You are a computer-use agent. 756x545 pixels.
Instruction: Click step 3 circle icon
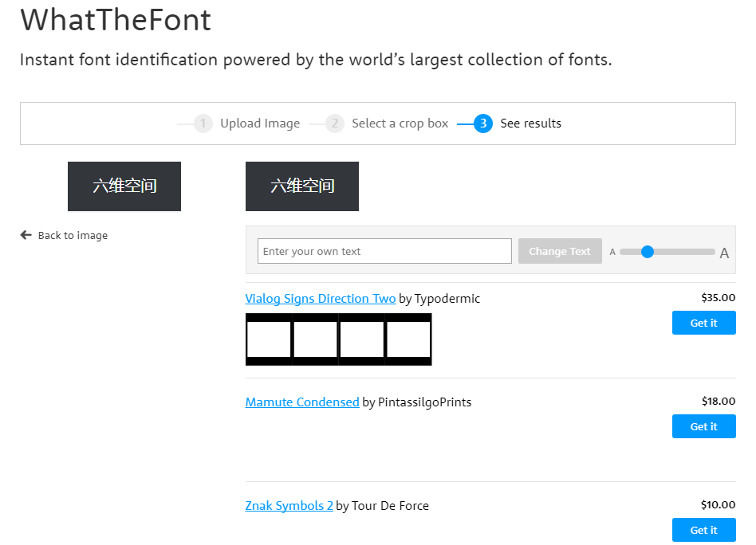tap(482, 124)
